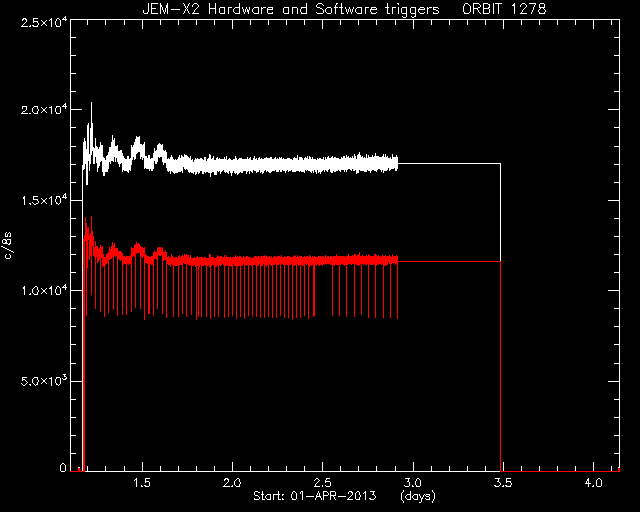Click the 2.0×10⁴ y-axis tick label
This screenshot has height=512, width=640.
[44, 109]
